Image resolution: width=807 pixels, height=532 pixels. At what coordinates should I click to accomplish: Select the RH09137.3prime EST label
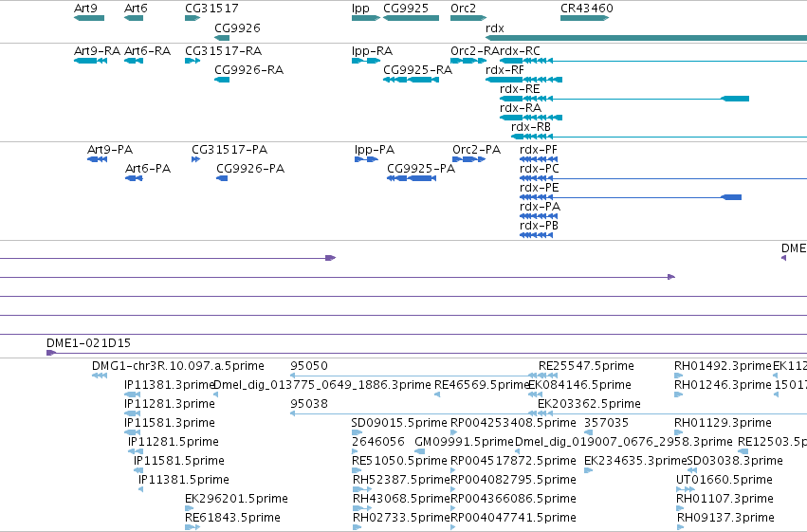pos(725,518)
